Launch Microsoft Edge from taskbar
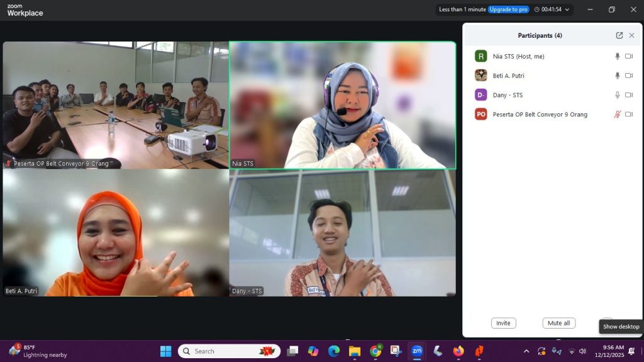The width and height of the screenshot is (644, 362). pyautogui.click(x=334, y=351)
